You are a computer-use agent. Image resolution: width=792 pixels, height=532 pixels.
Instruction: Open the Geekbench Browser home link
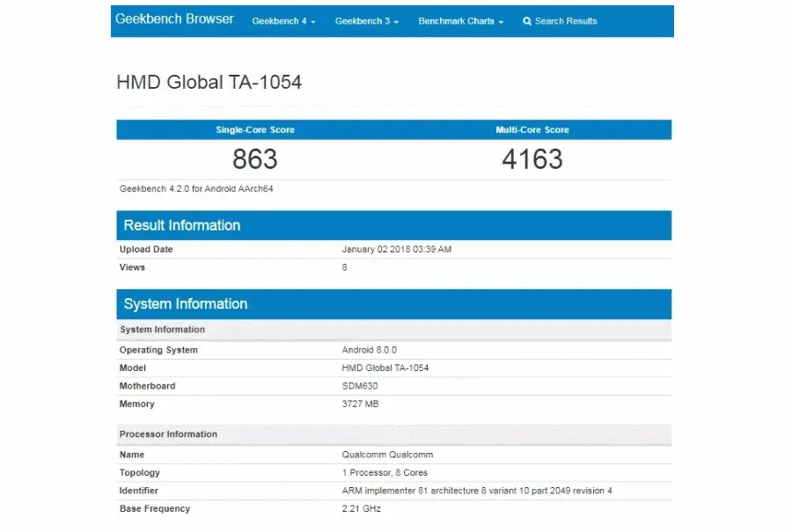[x=174, y=19]
